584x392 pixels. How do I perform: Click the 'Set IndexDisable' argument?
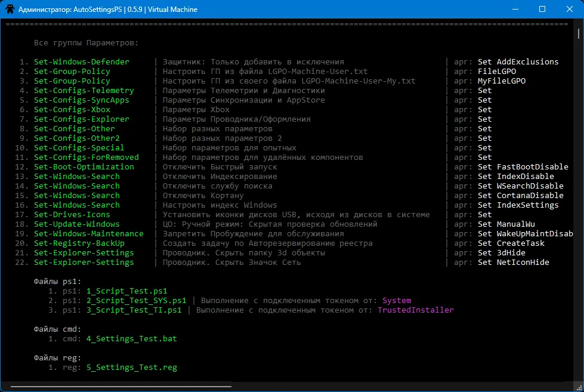point(516,177)
